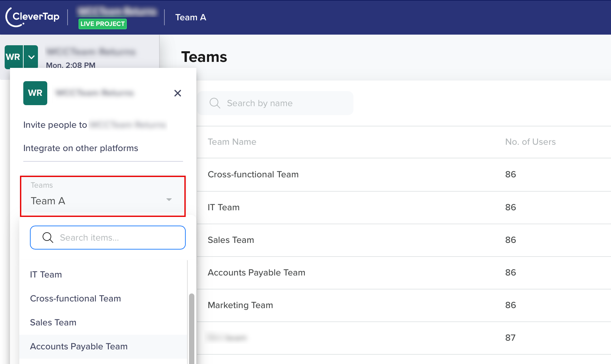Viewport: 611px width, 364px height.
Task: Click 'Invite people to' link
Action: tap(55, 125)
